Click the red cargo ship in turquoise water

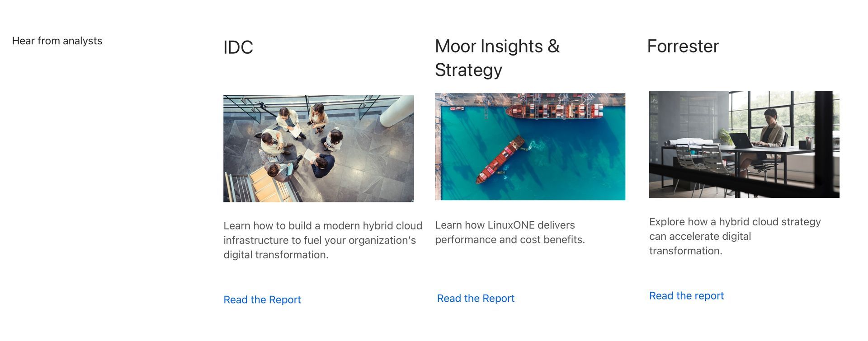pyautogui.click(x=500, y=160)
